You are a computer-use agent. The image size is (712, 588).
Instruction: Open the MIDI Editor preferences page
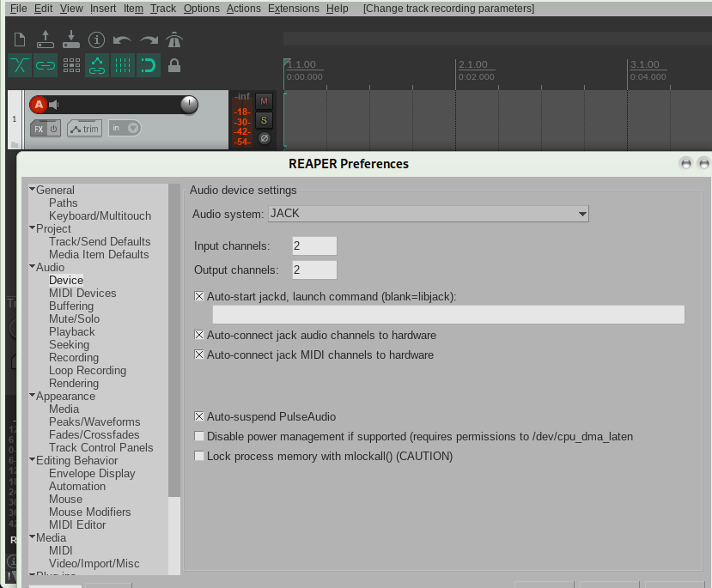77,524
